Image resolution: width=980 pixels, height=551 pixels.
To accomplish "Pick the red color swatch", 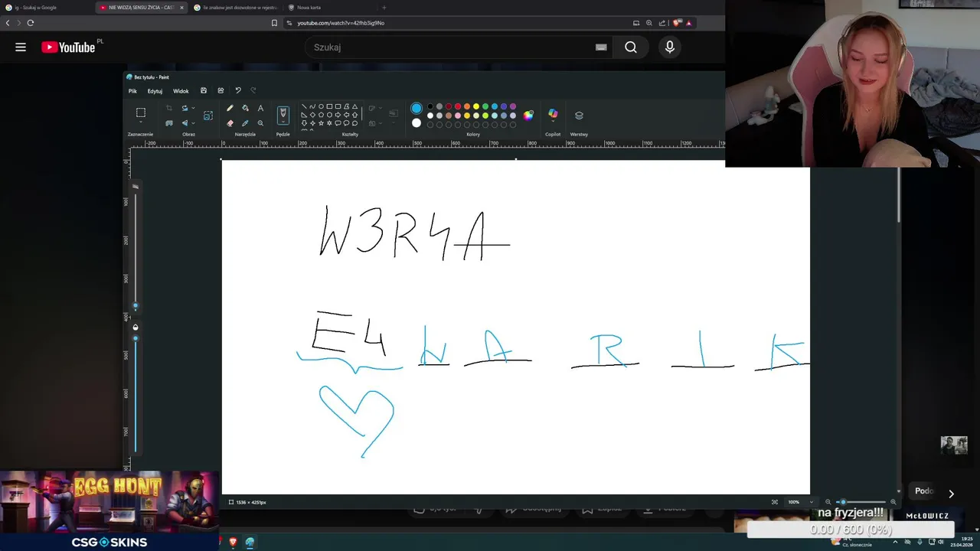I will (x=458, y=106).
